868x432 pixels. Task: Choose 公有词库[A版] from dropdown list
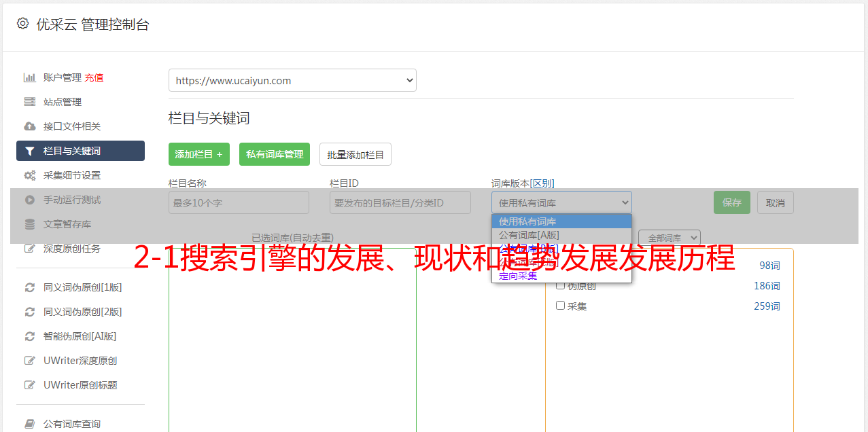[x=530, y=235]
